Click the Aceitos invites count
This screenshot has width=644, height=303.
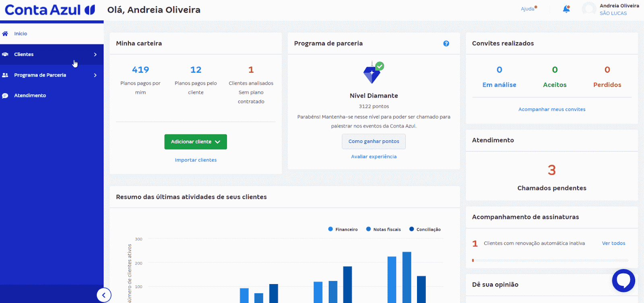click(555, 70)
